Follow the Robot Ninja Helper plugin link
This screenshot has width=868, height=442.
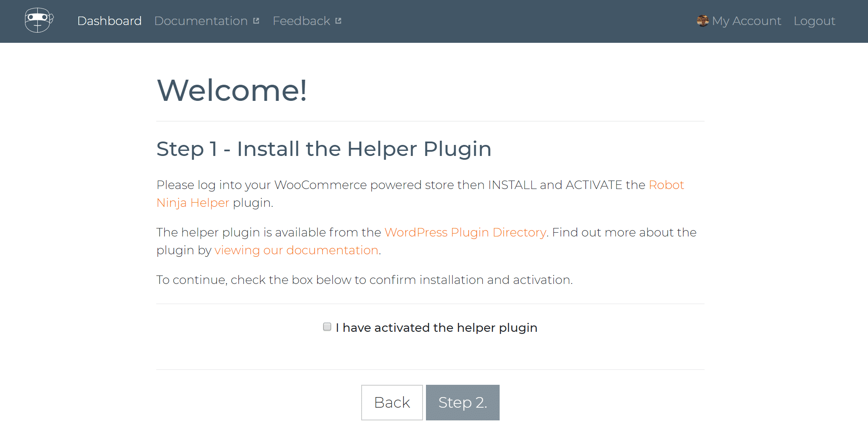[x=666, y=185]
